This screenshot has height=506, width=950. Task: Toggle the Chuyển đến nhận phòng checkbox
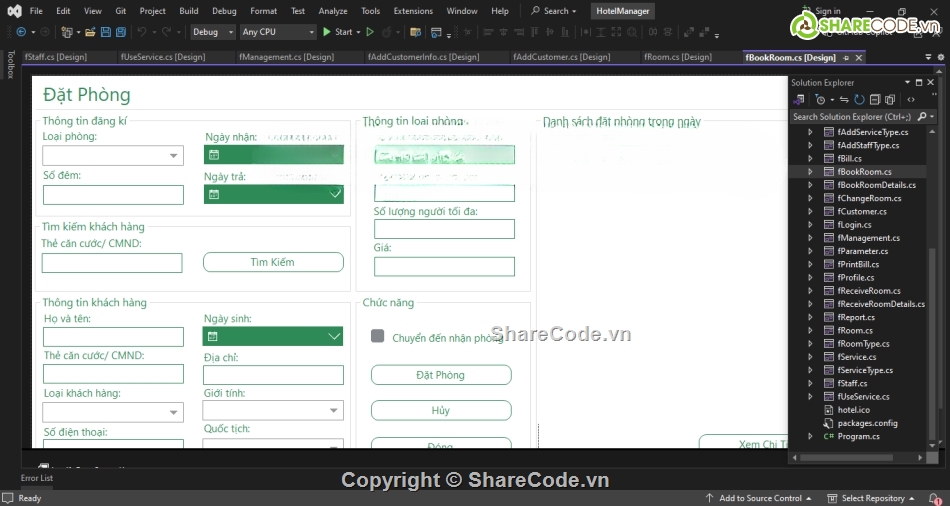(377, 336)
